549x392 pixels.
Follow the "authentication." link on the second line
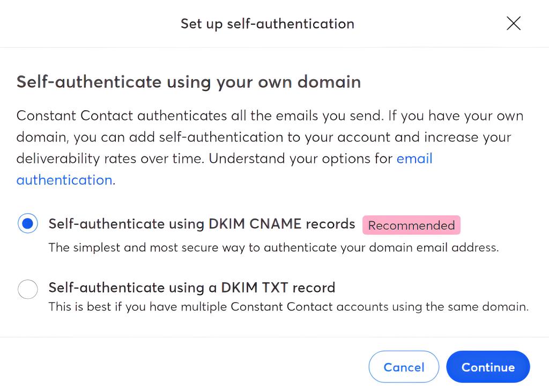(x=65, y=180)
